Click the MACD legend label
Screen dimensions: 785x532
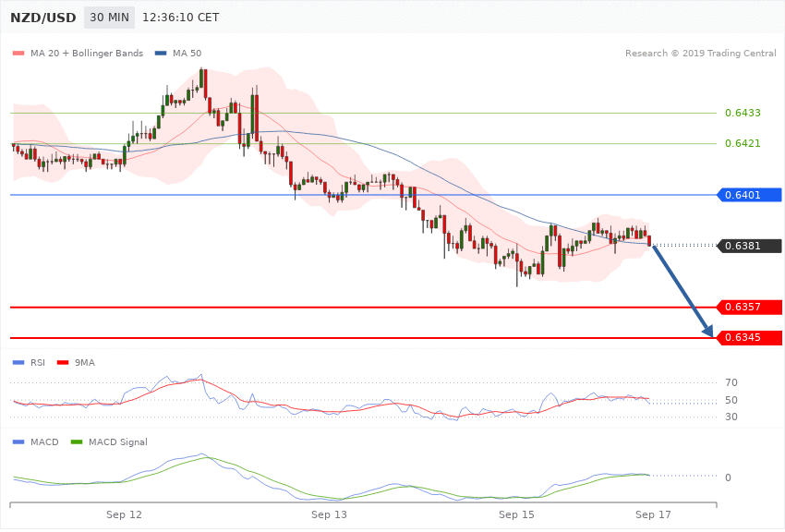point(44,441)
